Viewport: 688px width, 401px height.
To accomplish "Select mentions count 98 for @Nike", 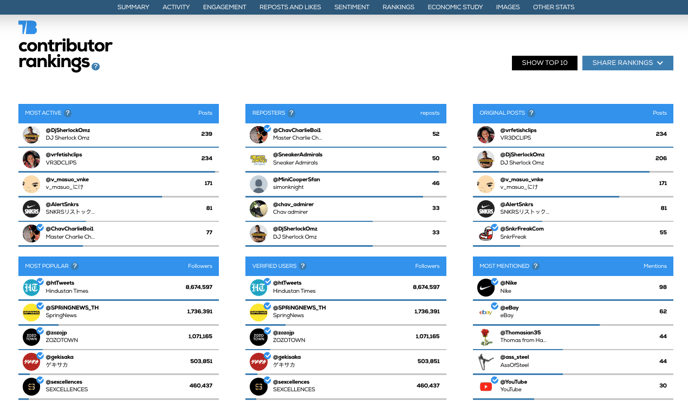I will [663, 287].
